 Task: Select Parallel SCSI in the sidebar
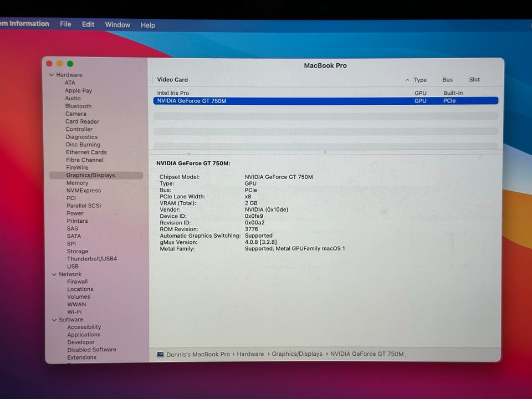(84, 206)
